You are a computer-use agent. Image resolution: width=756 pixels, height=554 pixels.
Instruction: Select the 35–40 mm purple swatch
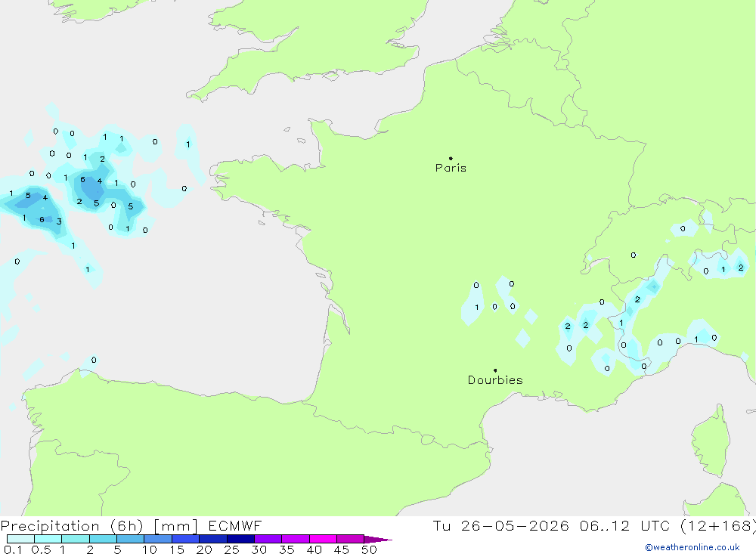pos(296,539)
